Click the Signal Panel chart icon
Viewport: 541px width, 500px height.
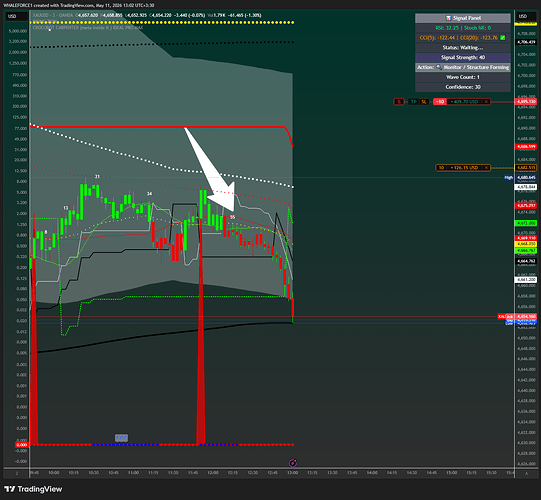click(x=448, y=18)
